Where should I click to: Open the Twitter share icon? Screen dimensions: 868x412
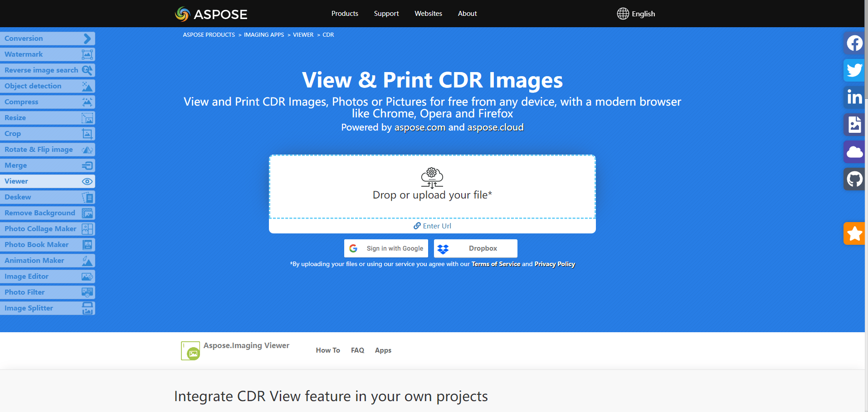click(x=854, y=70)
